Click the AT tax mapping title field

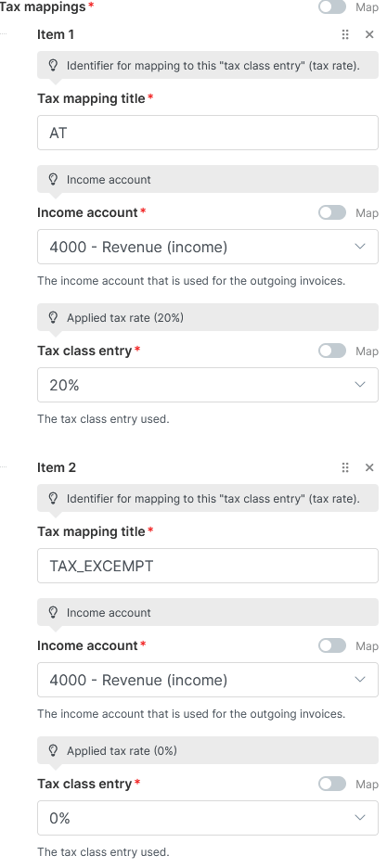point(208,133)
